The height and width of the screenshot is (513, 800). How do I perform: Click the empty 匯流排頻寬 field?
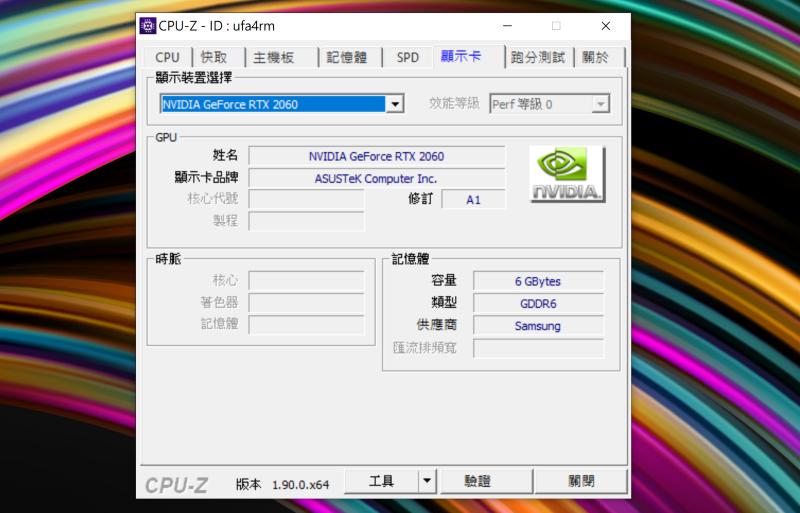(x=538, y=348)
